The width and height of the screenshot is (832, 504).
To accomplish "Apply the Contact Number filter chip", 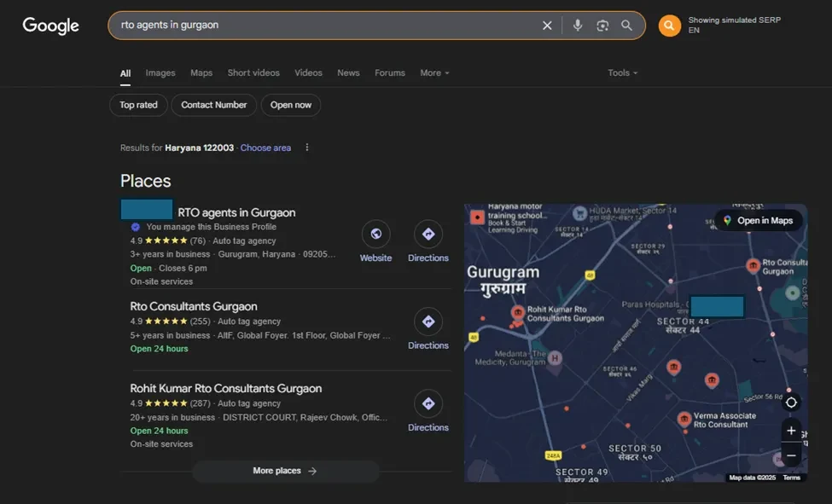I will tap(214, 105).
